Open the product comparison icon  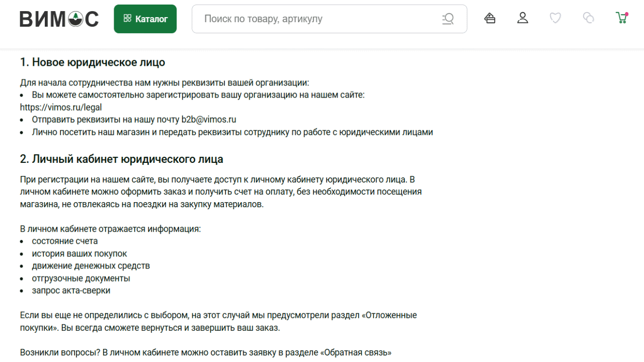pyautogui.click(x=588, y=19)
